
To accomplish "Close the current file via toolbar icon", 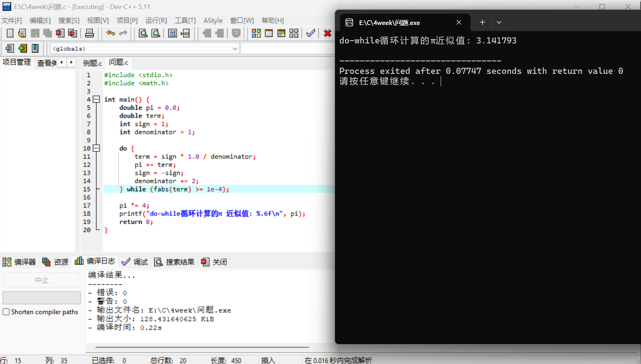I will 60,33.
